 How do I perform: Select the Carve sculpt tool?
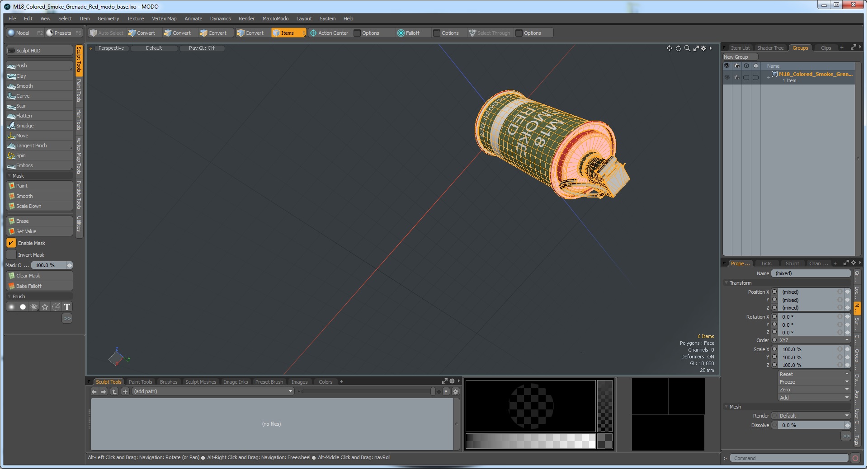pyautogui.click(x=39, y=96)
